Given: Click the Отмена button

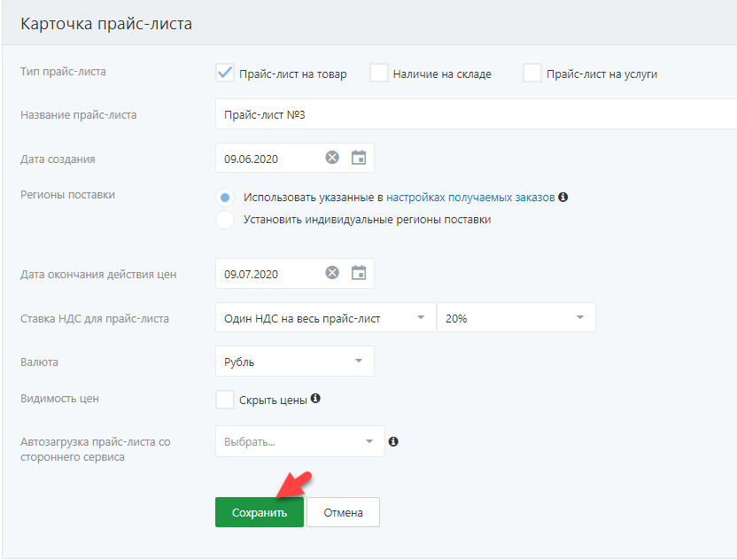Looking at the screenshot, I should point(343,512).
